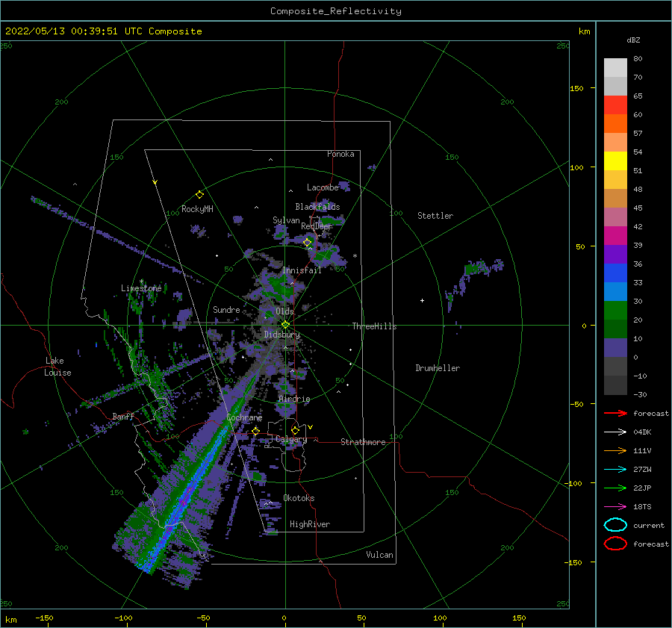Screen dimensions: 672x628
Task: Click the cyan current ellipse icon
Action: tap(615, 525)
